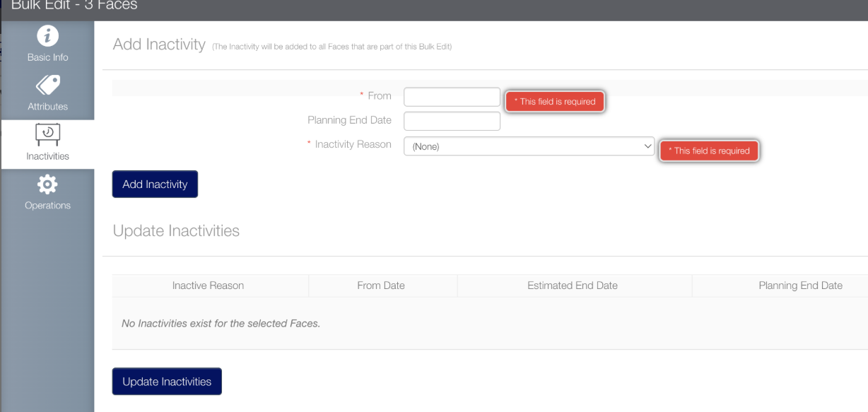Click the Inactivity Reason field label
Viewport: 868px width, 412px height.
coord(352,144)
